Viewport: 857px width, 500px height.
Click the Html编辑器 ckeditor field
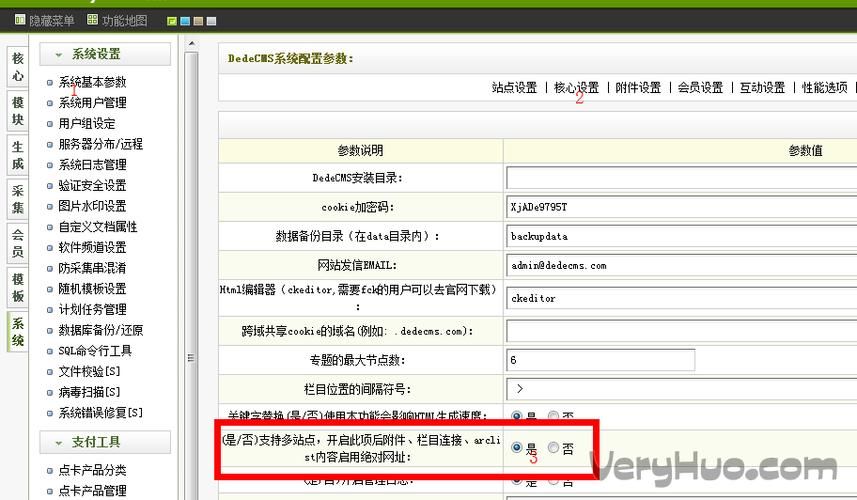[682, 298]
